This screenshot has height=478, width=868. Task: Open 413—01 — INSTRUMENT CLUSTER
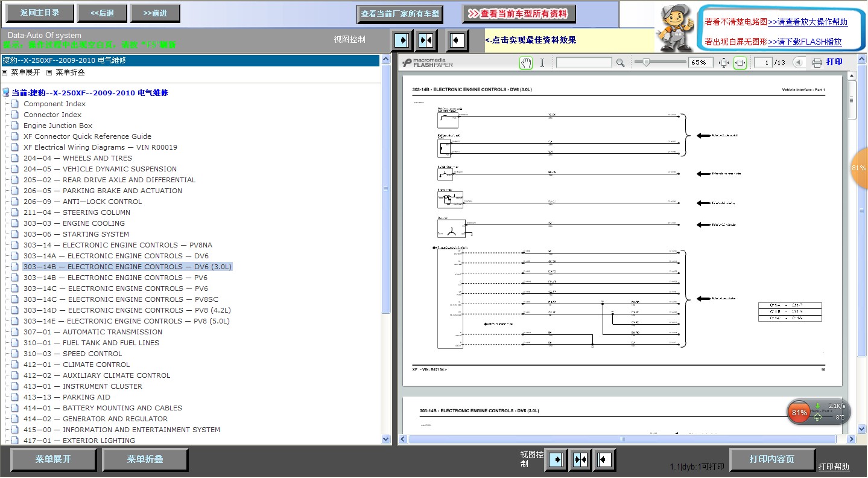coord(83,386)
